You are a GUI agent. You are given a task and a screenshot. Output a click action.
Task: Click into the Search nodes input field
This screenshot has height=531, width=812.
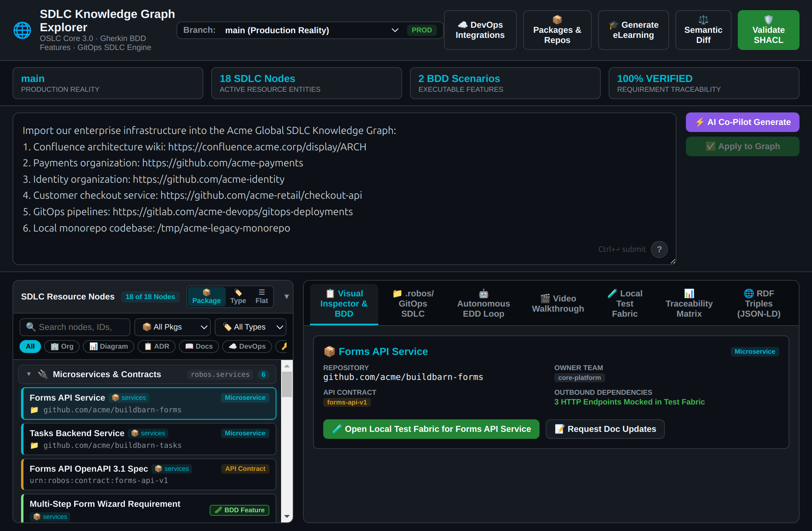(x=75, y=327)
